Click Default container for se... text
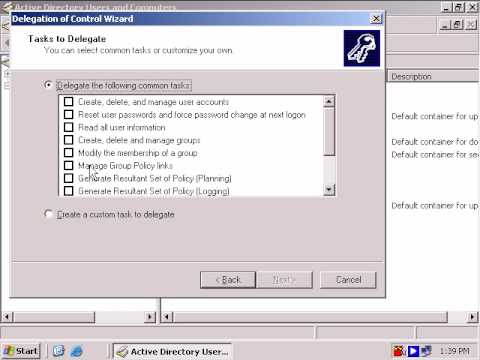480x360 pixels. click(435, 155)
